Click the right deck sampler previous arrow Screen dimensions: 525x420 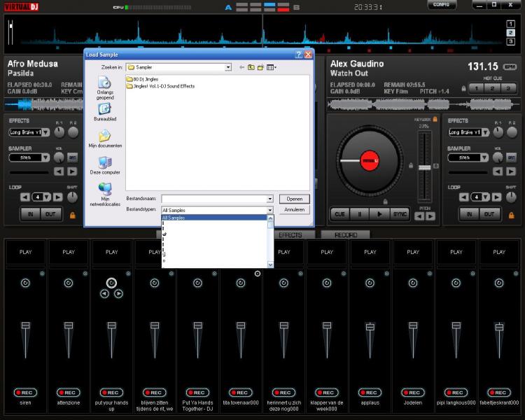click(498, 171)
